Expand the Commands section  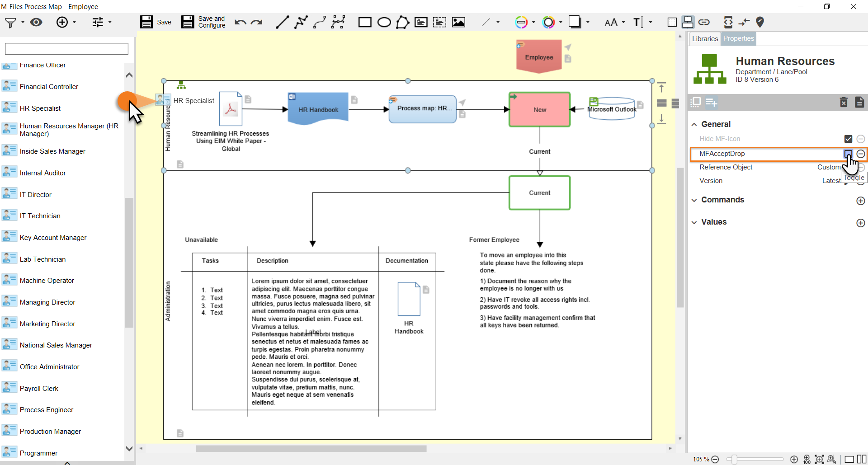pyautogui.click(x=694, y=200)
